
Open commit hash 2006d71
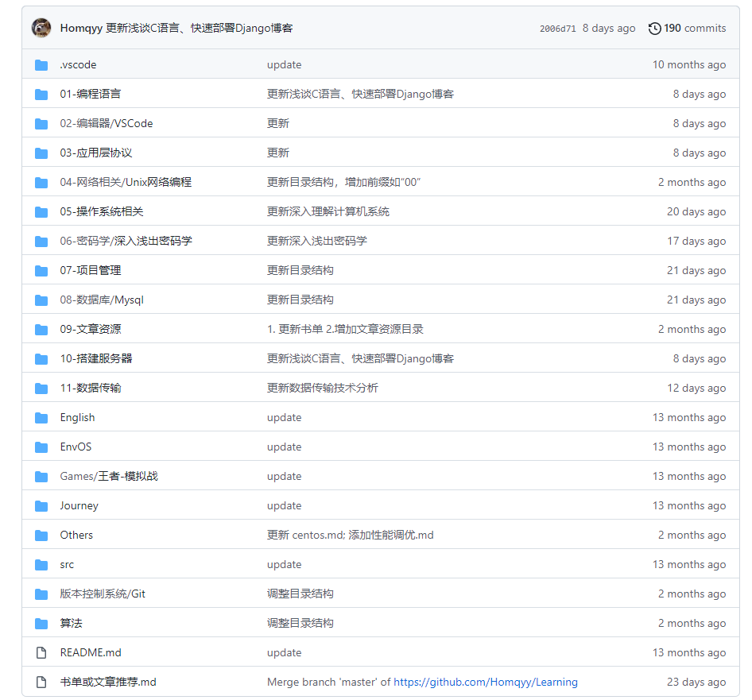tap(557, 29)
